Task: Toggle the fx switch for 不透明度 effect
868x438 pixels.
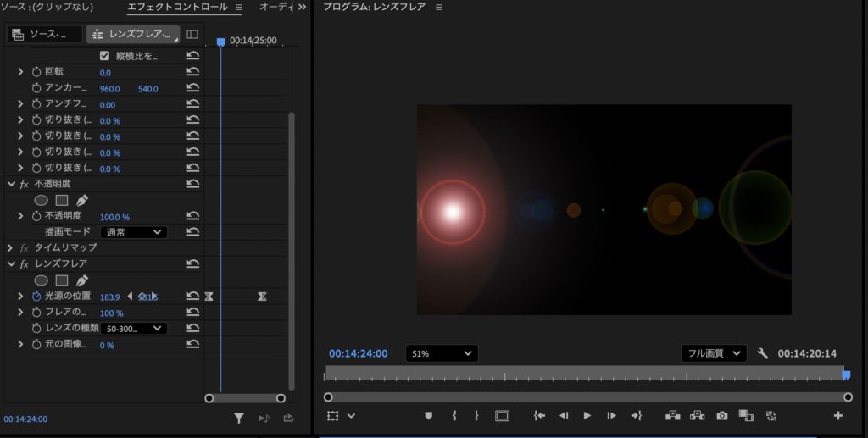Action: point(25,184)
